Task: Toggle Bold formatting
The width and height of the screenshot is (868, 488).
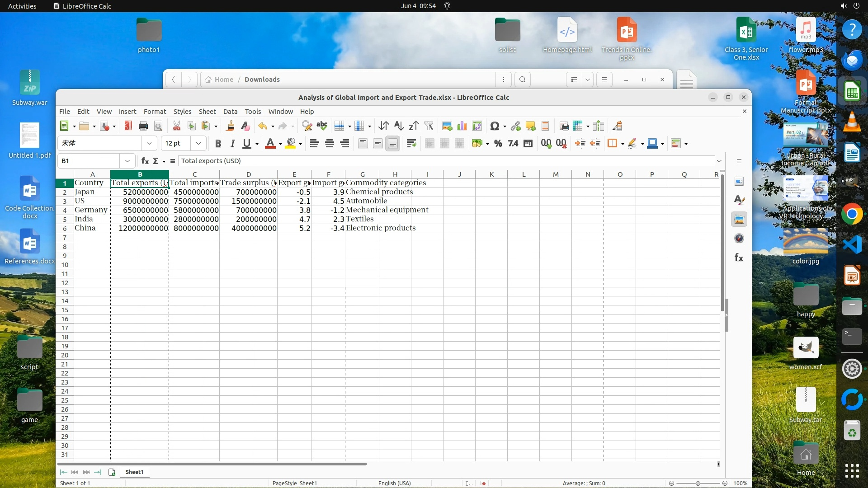Action: (218, 143)
